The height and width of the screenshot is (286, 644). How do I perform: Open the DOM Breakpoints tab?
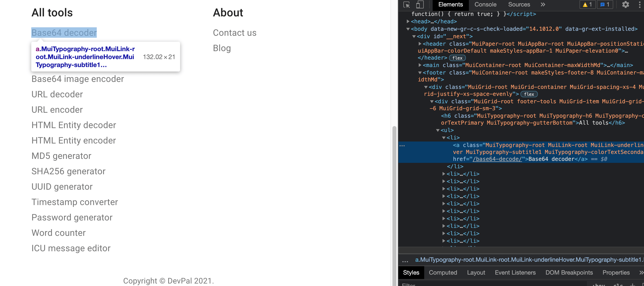569,273
